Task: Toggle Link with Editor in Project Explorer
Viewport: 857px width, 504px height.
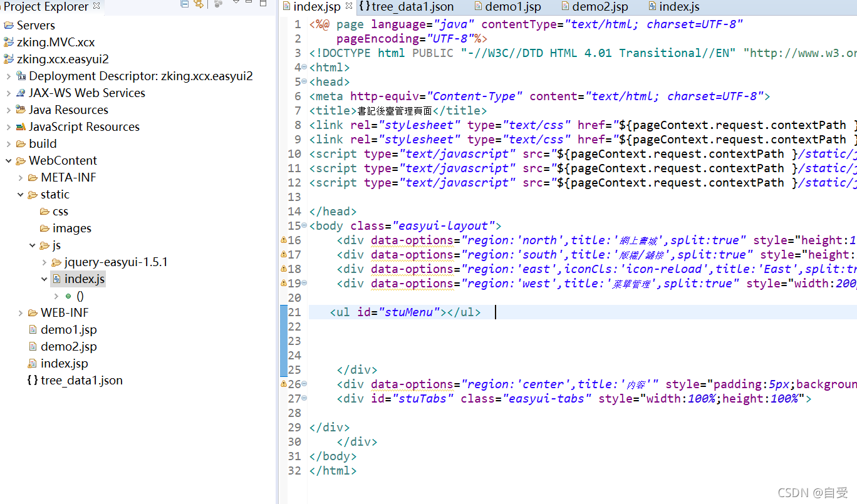Action: pyautogui.click(x=199, y=4)
